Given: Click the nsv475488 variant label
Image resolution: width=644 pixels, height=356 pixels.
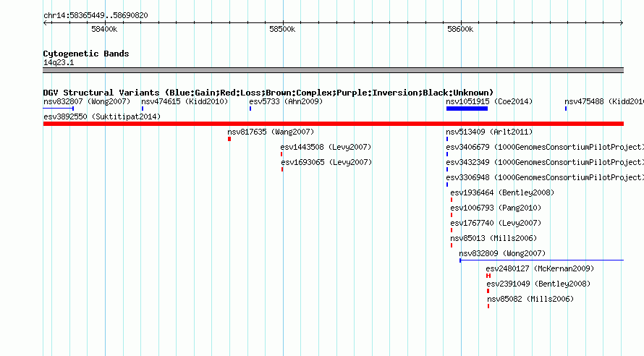Looking at the screenshot, I should pos(603,101).
